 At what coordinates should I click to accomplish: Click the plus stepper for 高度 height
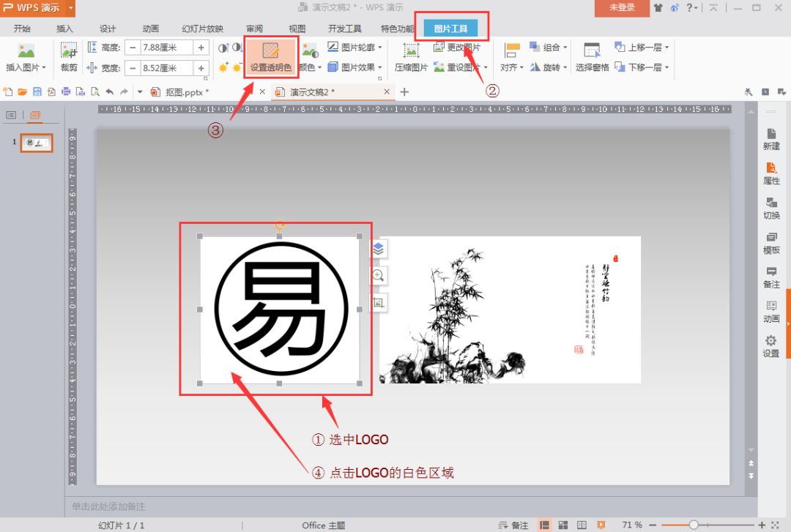[x=201, y=48]
